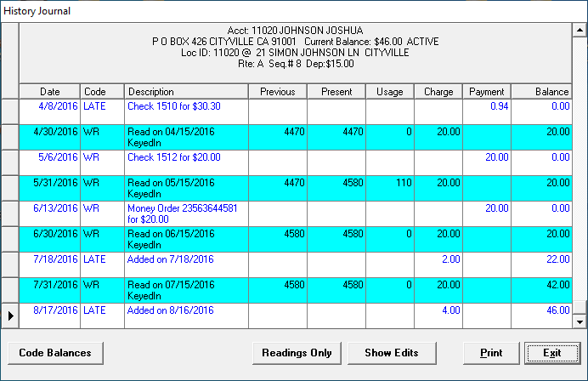The width and height of the screenshot is (588, 381).
Task: Click the usage value 110
Action: (404, 183)
